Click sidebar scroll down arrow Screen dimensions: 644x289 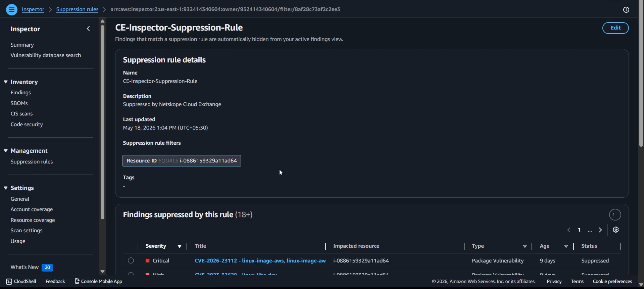[x=102, y=272]
